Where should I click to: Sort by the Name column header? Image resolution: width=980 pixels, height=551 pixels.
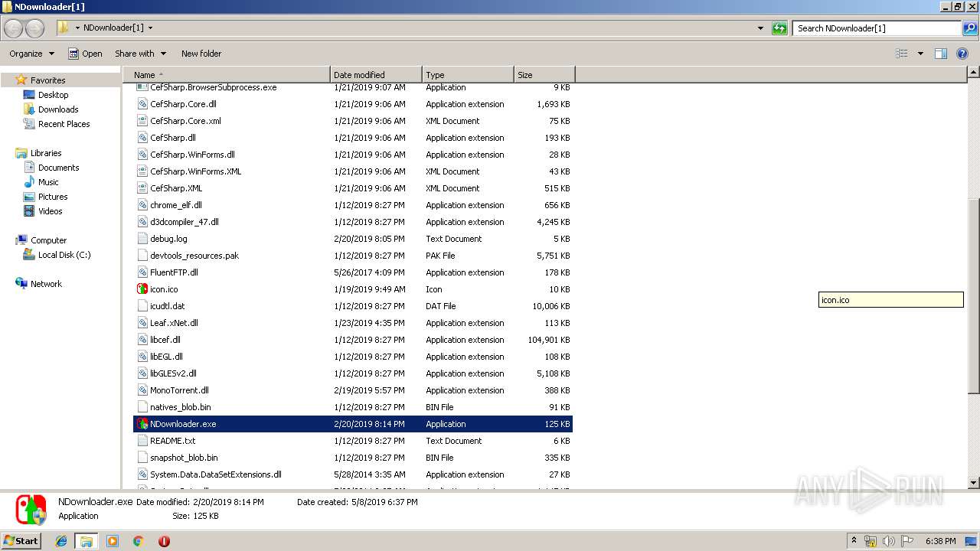click(227, 75)
